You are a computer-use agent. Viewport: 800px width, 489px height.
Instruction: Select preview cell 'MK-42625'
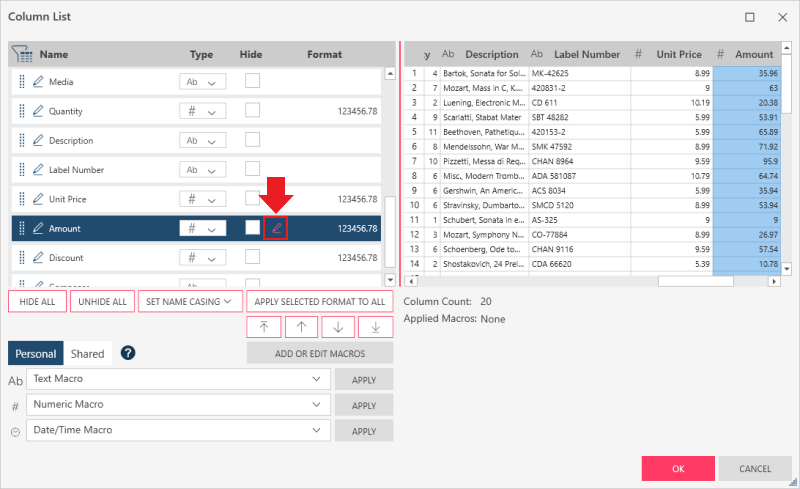coord(580,73)
